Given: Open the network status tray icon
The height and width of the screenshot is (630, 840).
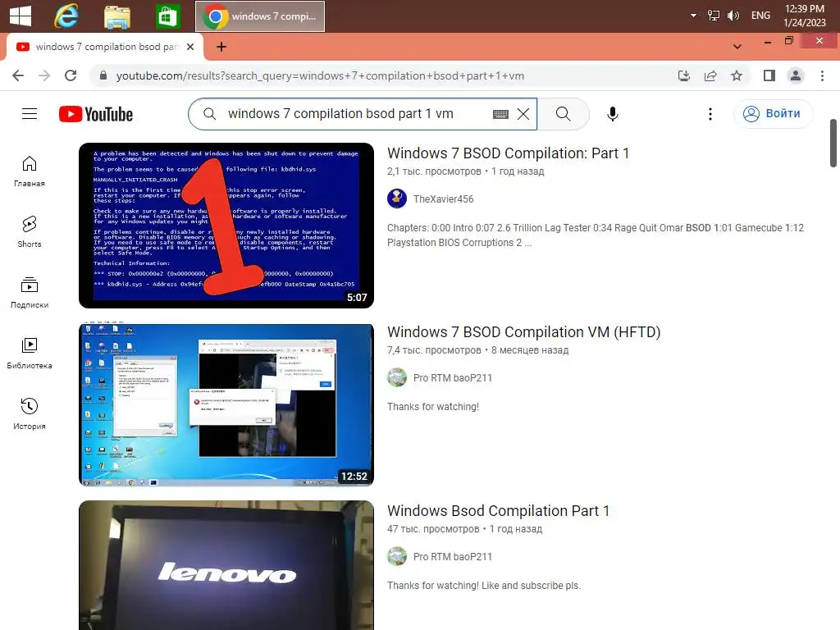Looking at the screenshot, I should (713, 16).
